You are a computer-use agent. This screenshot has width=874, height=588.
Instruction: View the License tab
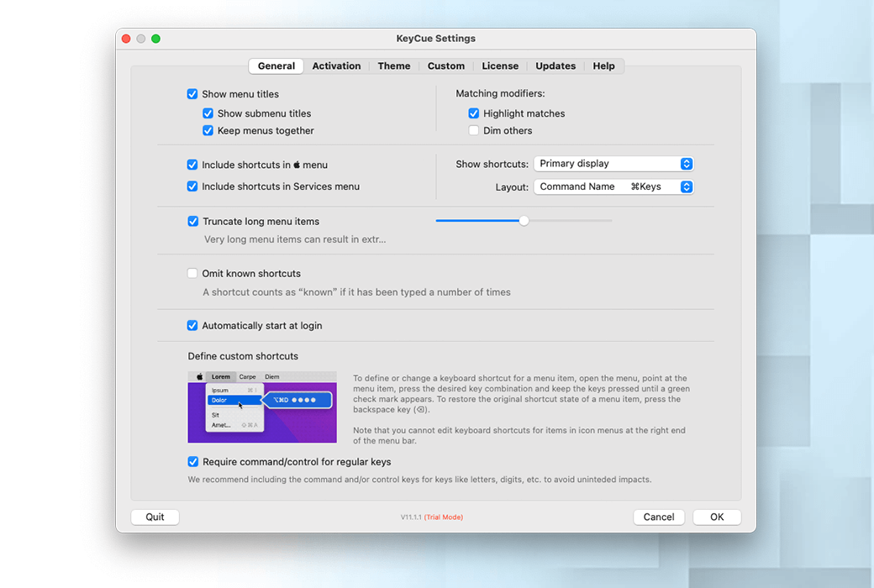tap(500, 66)
